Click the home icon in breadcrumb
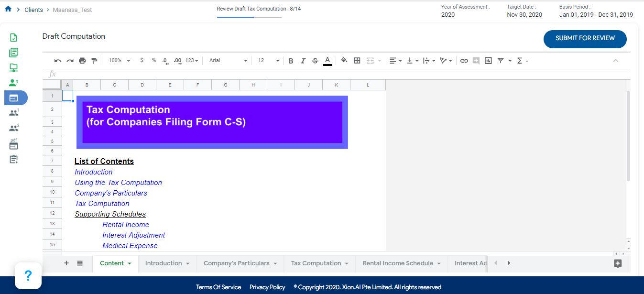Screen dimensions: 644x294 point(8,10)
